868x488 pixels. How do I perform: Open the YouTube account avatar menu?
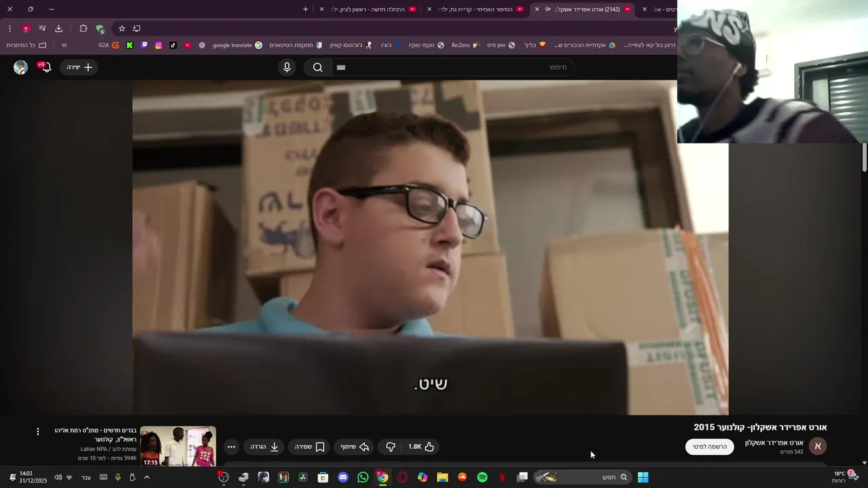click(21, 67)
